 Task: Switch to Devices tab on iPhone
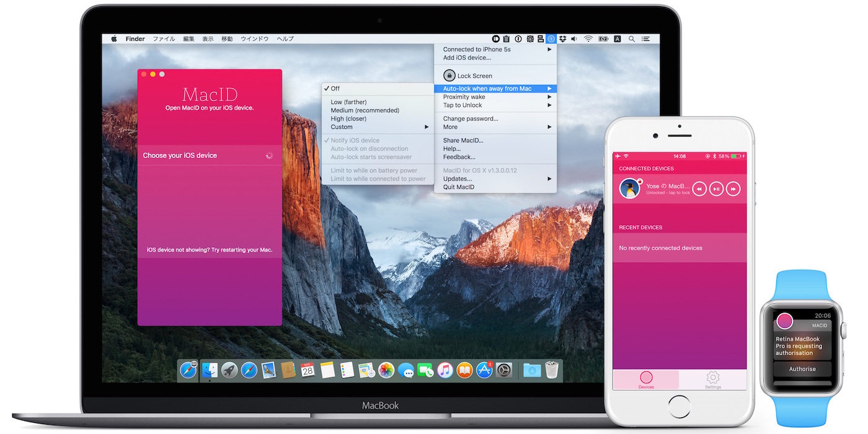[x=646, y=380]
